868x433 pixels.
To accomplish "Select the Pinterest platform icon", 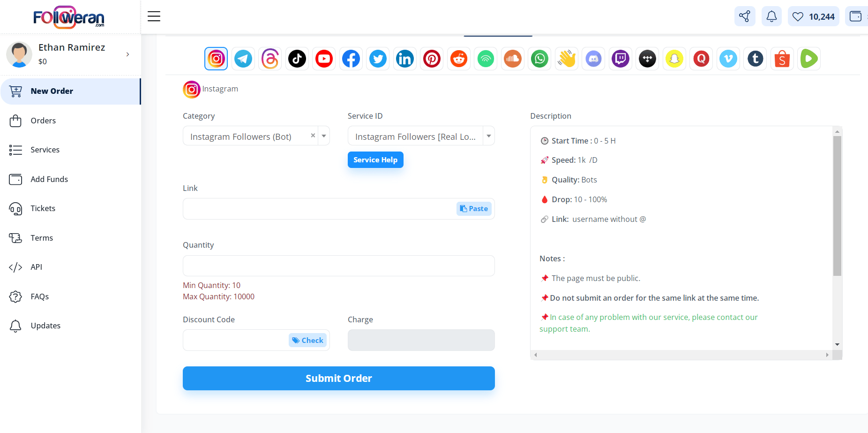I will coord(432,59).
